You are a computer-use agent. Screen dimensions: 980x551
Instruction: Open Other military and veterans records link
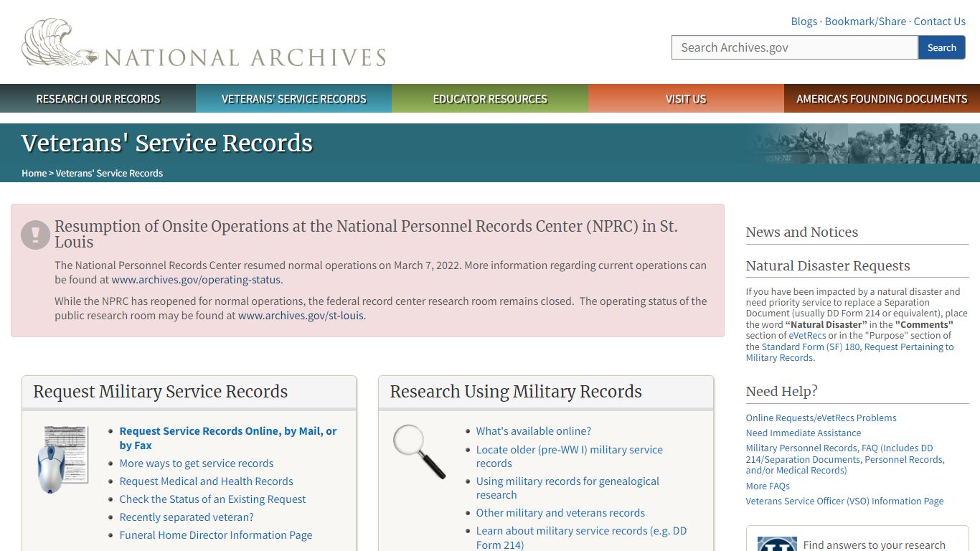pyautogui.click(x=560, y=513)
